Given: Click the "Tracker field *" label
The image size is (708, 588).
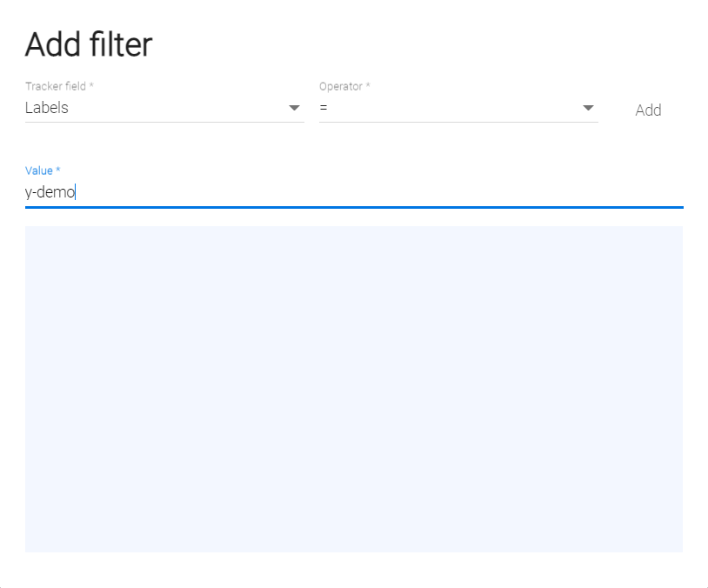Looking at the screenshot, I should coord(59,87).
